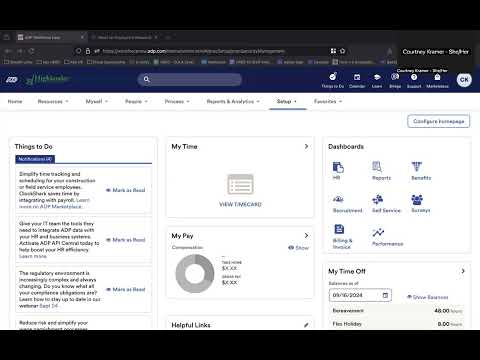Close the first browser tab

pyautogui.click(x=82, y=37)
